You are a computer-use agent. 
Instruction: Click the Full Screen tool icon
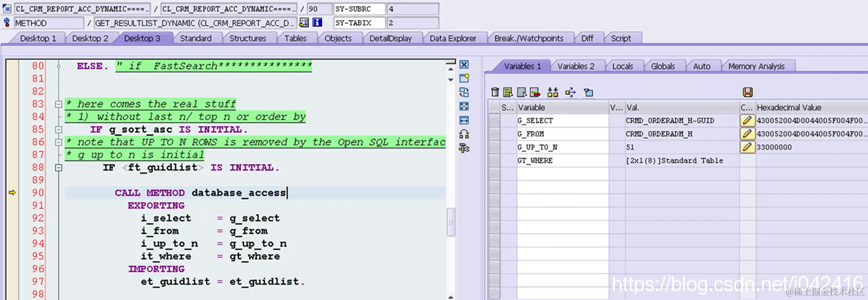coord(464,106)
